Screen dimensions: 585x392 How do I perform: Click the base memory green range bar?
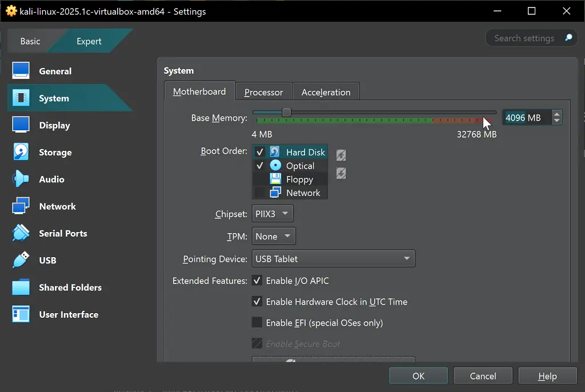pyautogui.click(x=344, y=120)
